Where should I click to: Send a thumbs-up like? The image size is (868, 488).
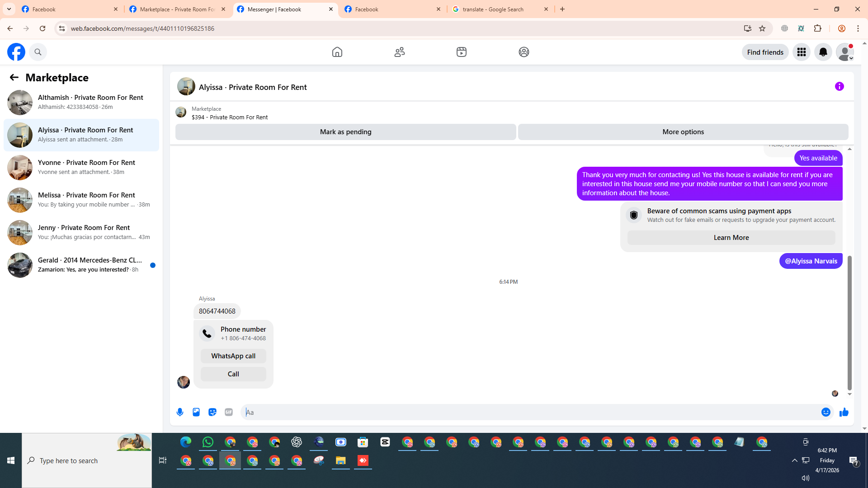[844, 412]
